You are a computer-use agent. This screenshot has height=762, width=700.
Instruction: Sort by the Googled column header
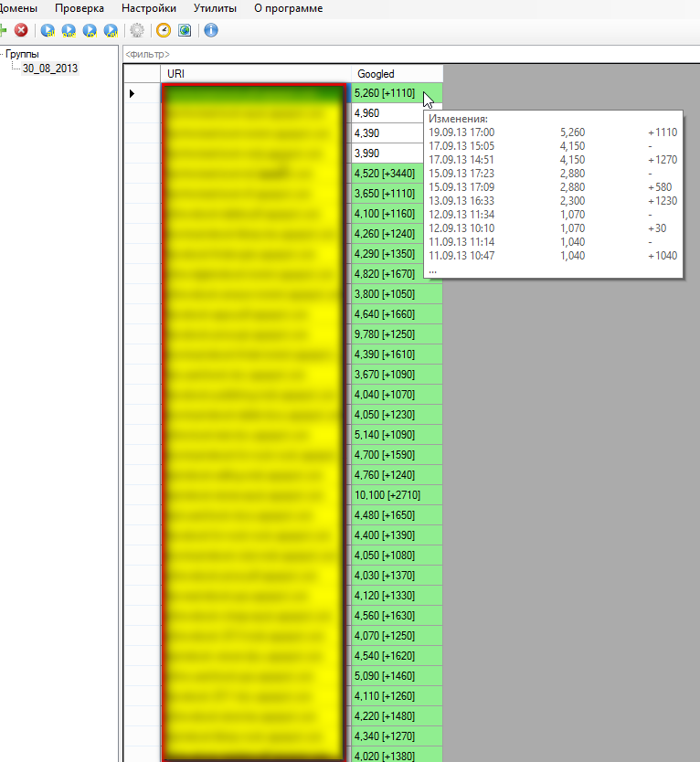coord(397,73)
